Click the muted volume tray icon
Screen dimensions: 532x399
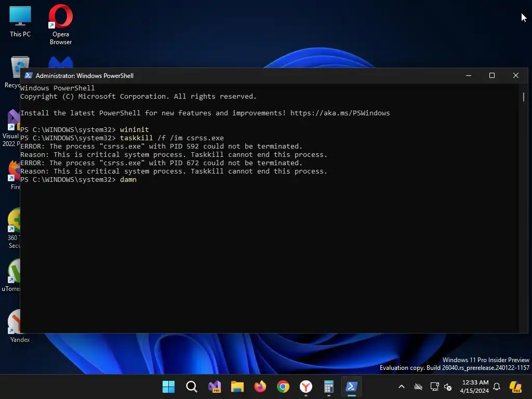[x=448, y=387]
